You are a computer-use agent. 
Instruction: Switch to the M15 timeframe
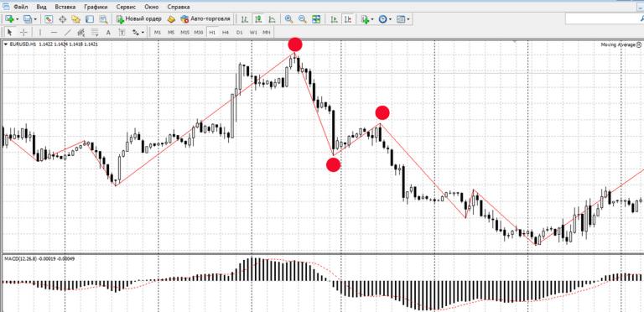point(184,33)
